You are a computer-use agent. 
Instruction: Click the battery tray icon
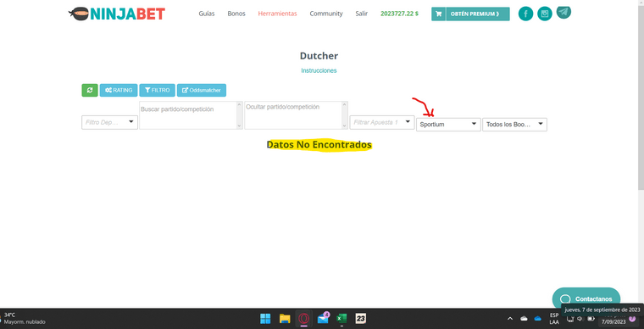(591, 319)
